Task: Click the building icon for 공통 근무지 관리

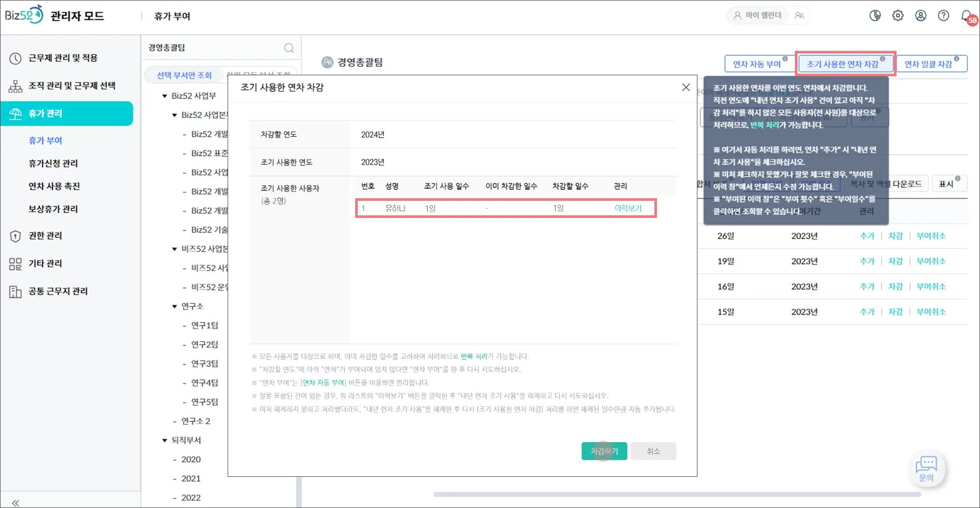Action: 15,292
